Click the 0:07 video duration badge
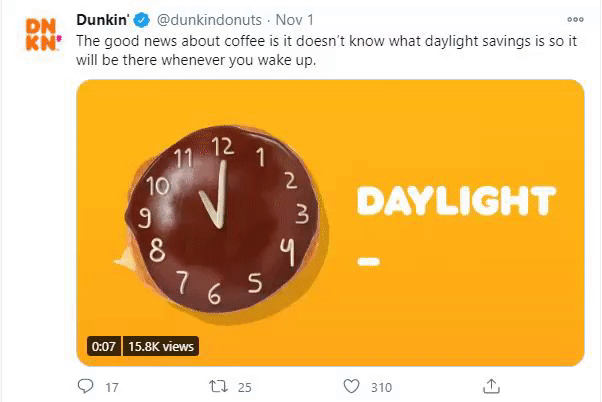This screenshot has width=602, height=402. click(104, 346)
